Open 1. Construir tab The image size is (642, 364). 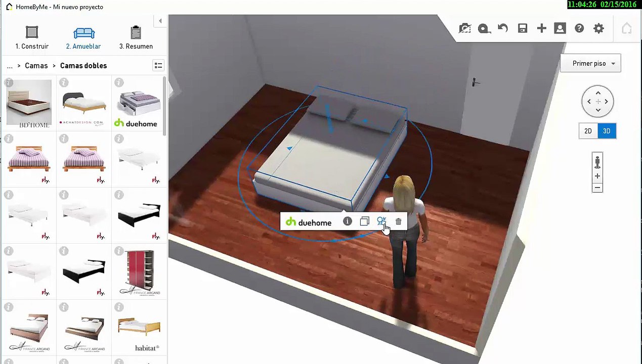tap(32, 38)
